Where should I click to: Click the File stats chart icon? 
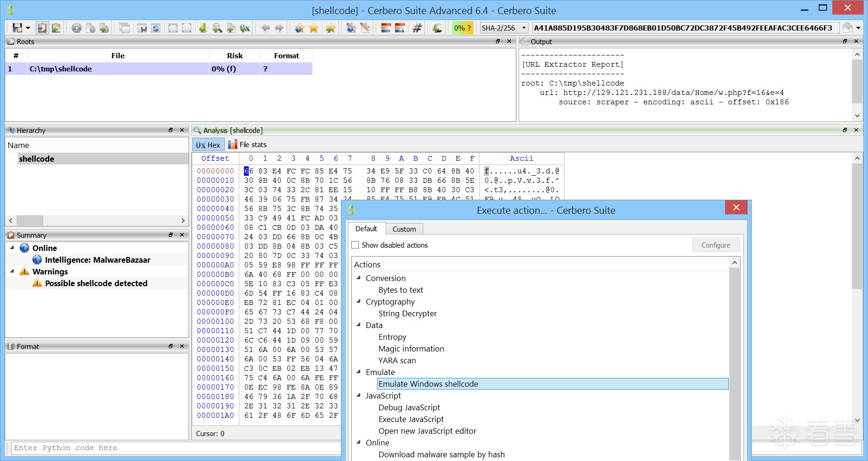[233, 145]
